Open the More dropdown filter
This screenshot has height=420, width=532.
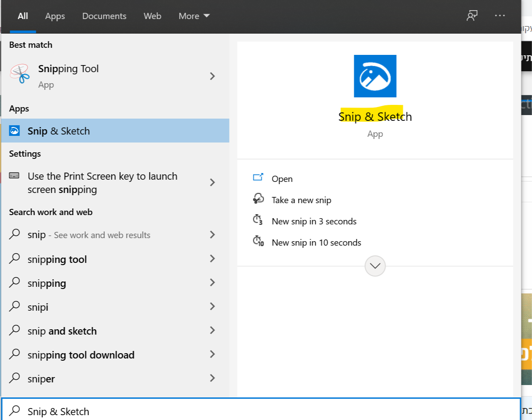point(194,16)
